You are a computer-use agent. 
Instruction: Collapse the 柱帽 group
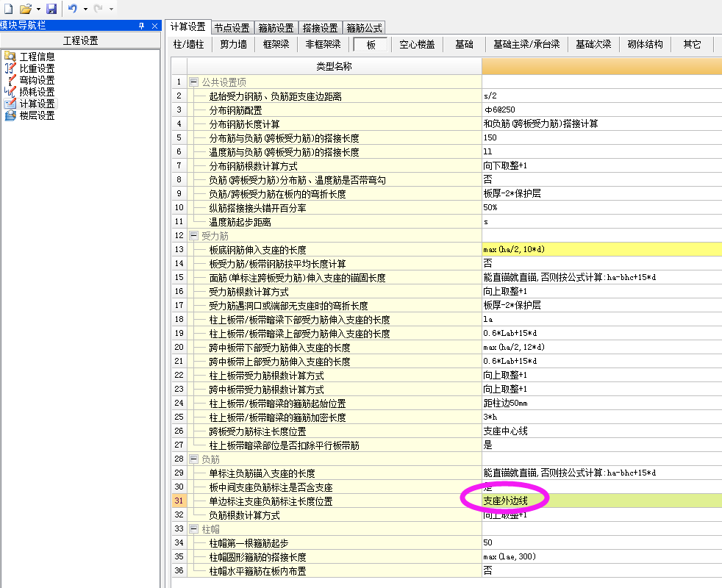(194, 529)
